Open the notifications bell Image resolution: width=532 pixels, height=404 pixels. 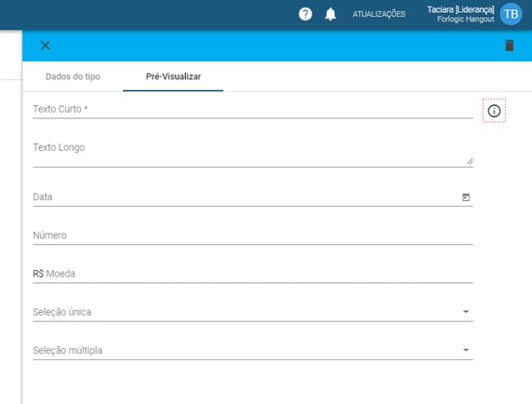coord(330,14)
